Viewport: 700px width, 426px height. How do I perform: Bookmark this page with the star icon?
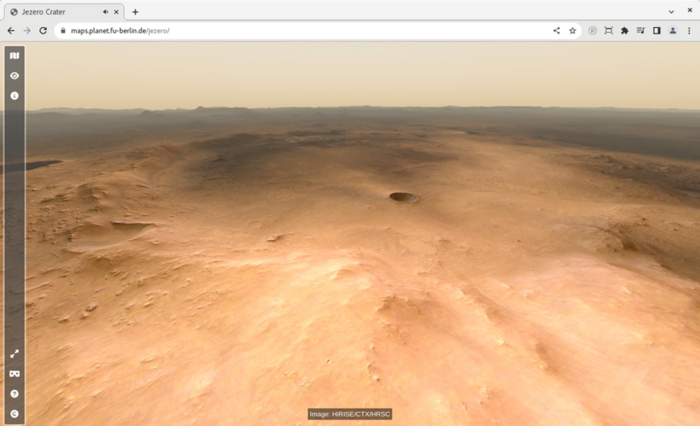click(573, 31)
